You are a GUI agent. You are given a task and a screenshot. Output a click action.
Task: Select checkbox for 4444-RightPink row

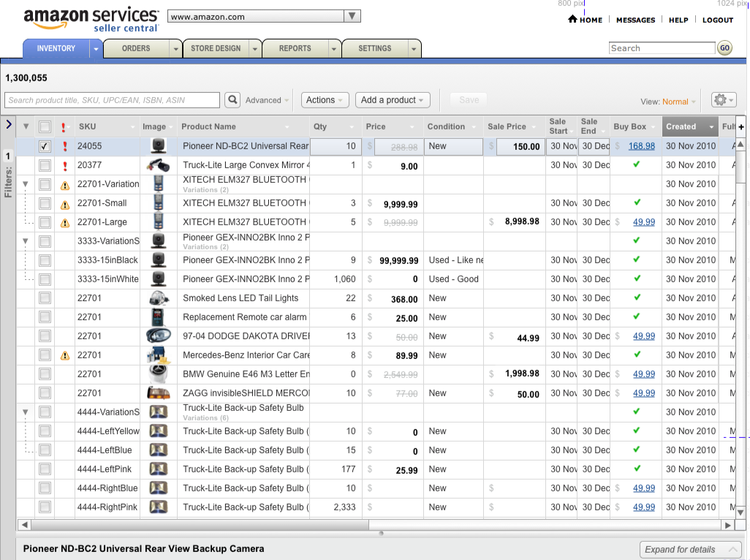45,507
